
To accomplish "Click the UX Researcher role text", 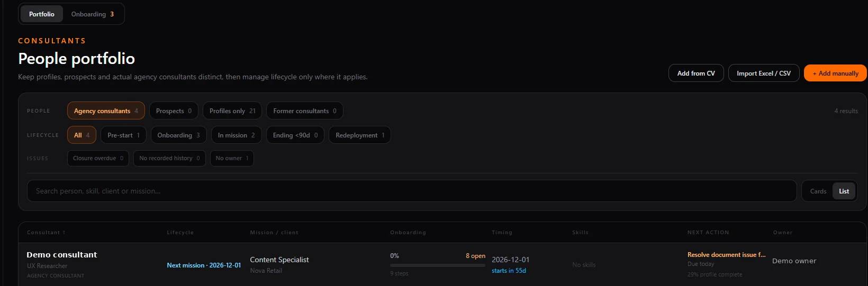I will (47, 266).
